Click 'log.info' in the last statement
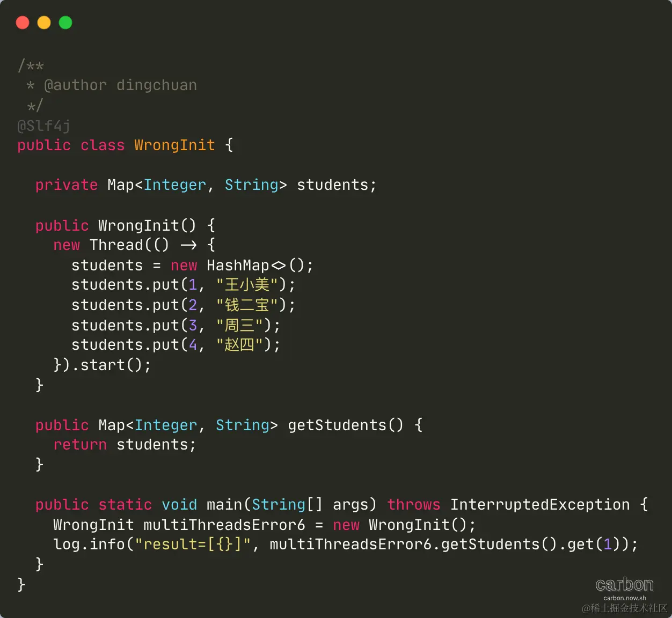The width and height of the screenshot is (672, 618). point(89,545)
